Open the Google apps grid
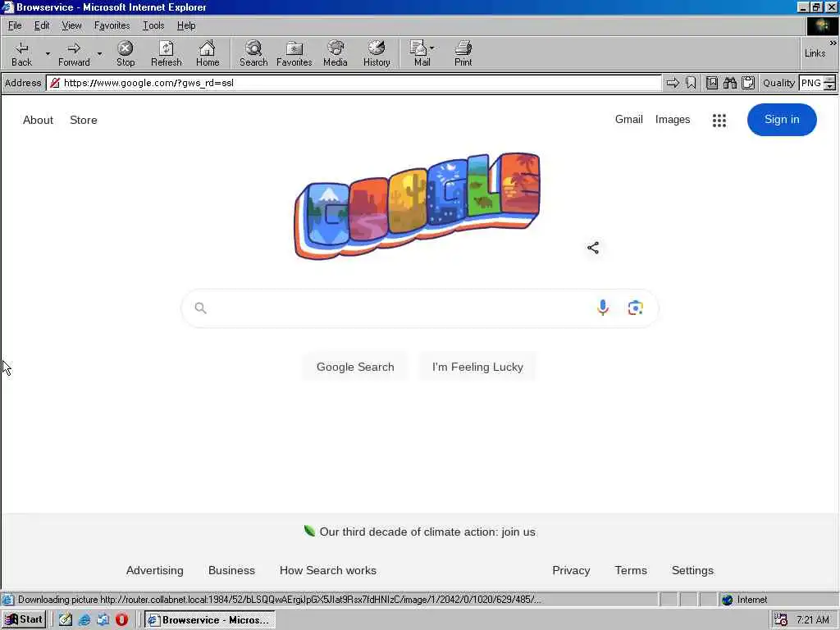The image size is (840, 630). pyautogui.click(x=719, y=120)
